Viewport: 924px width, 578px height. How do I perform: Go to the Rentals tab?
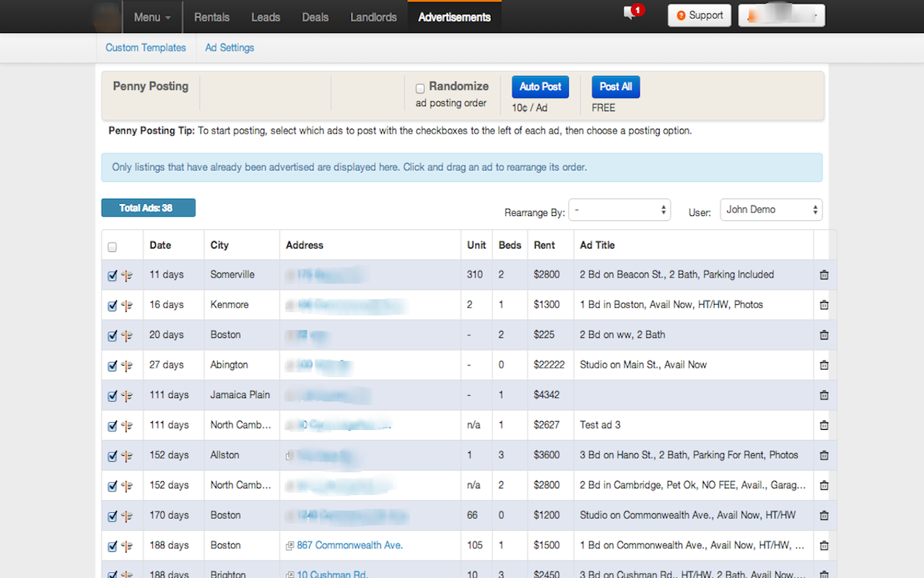click(212, 17)
